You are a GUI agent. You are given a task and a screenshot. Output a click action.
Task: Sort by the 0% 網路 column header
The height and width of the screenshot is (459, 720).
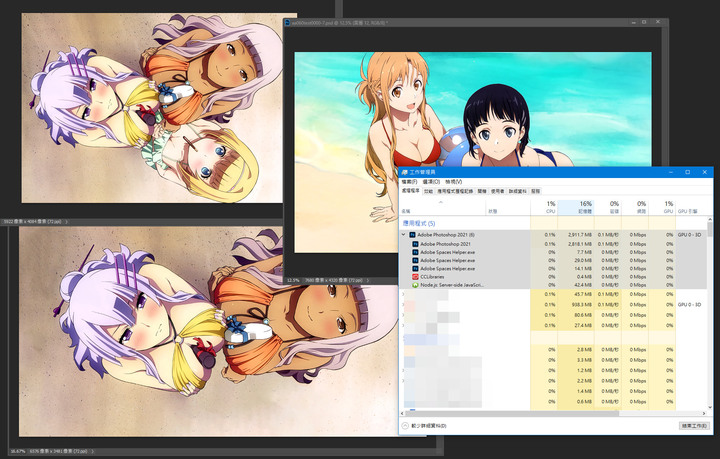tap(635, 207)
